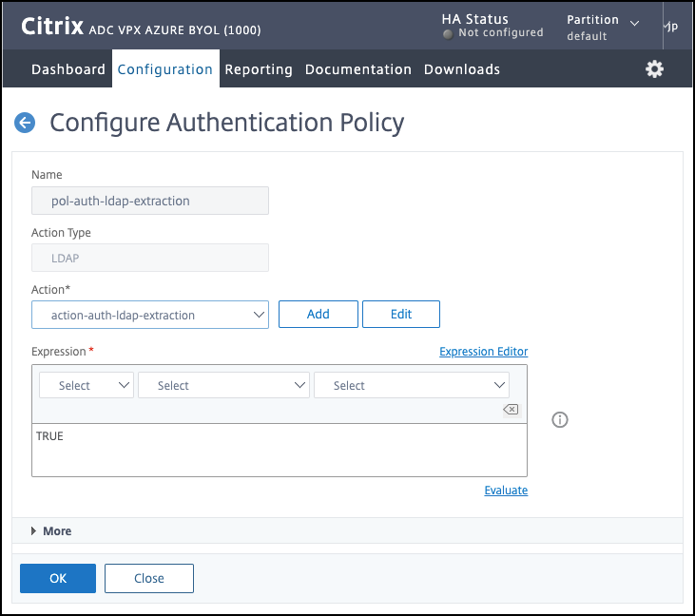Open the Partition default dropdown
This screenshot has height=616, width=695.
[603, 27]
